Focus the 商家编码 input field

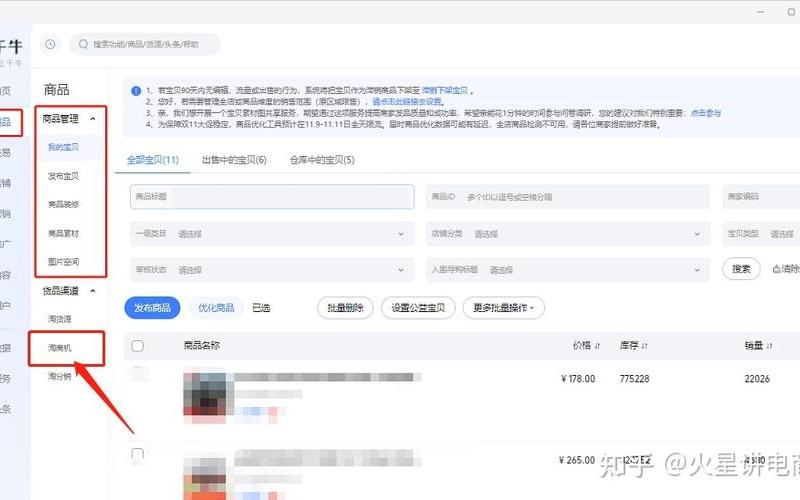(761, 196)
